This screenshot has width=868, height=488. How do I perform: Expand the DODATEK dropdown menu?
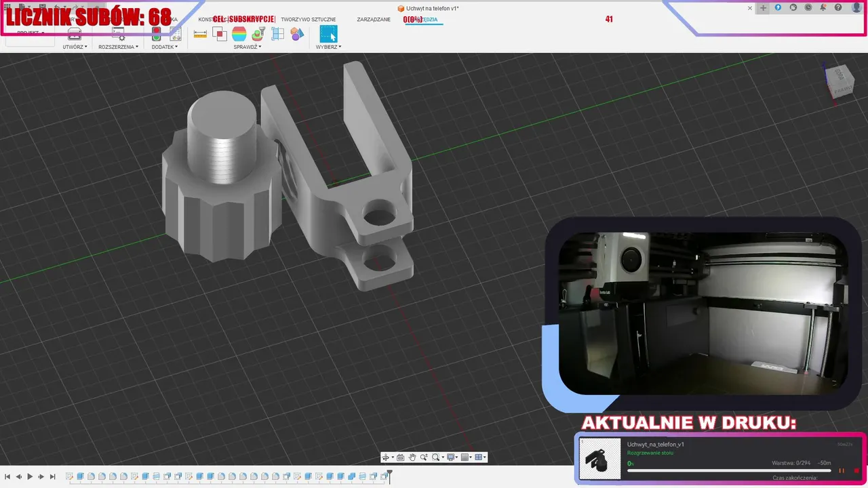tap(165, 47)
